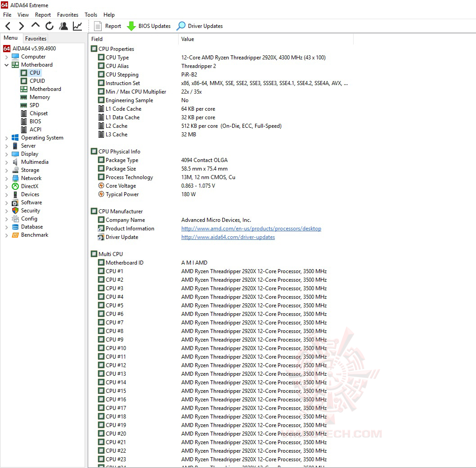
Task: Click the Storage disk icon
Action: [15, 170]
